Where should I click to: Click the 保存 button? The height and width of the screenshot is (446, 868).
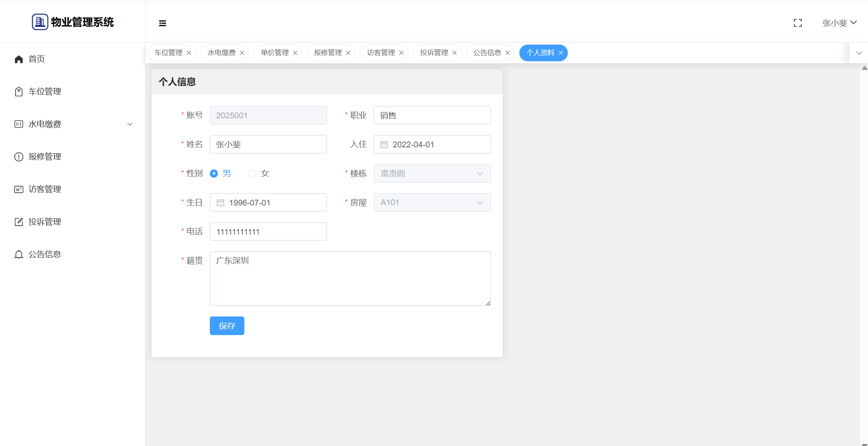[x=227, y=326]
